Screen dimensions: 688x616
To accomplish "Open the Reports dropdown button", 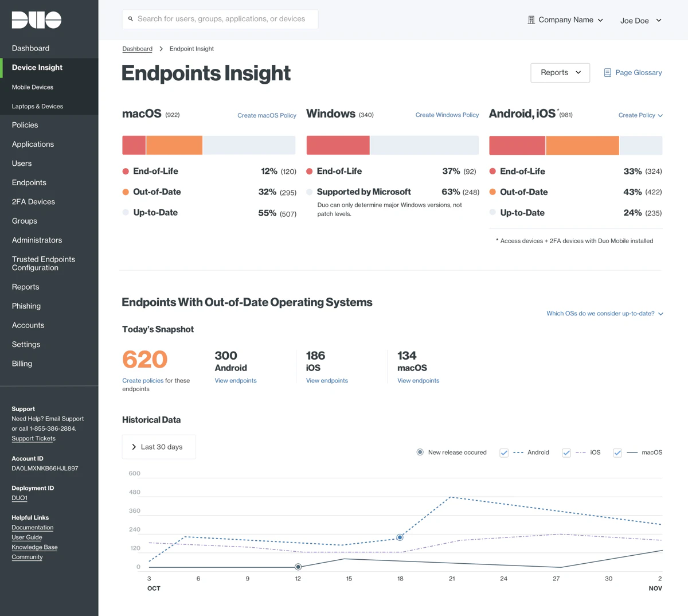I will (x=560, y=73).
